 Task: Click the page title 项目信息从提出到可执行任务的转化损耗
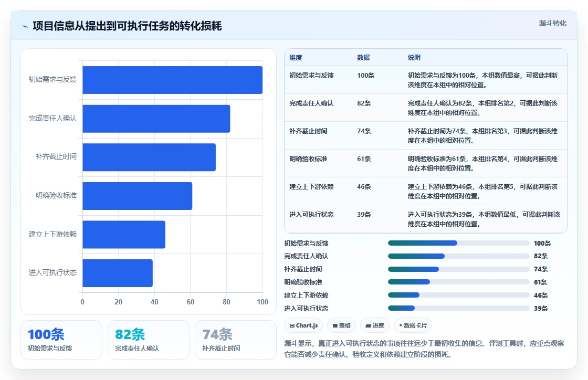coord(127,26)
